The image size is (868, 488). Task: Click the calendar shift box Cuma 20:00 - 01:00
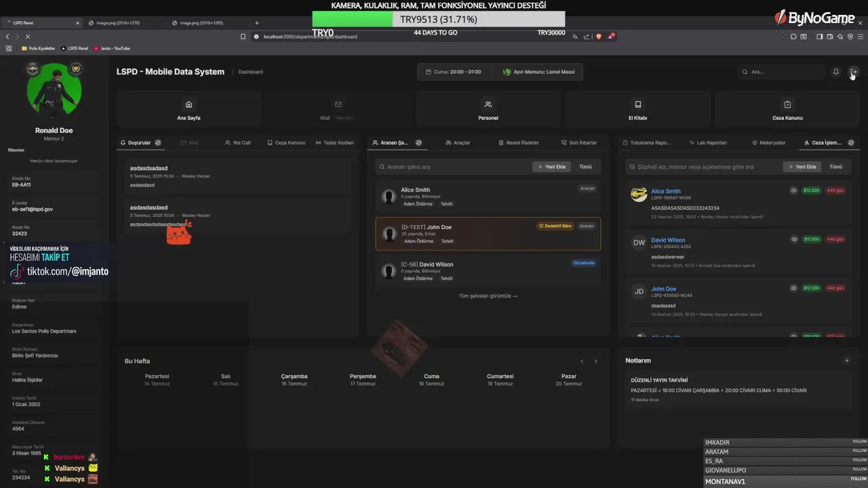453,72
